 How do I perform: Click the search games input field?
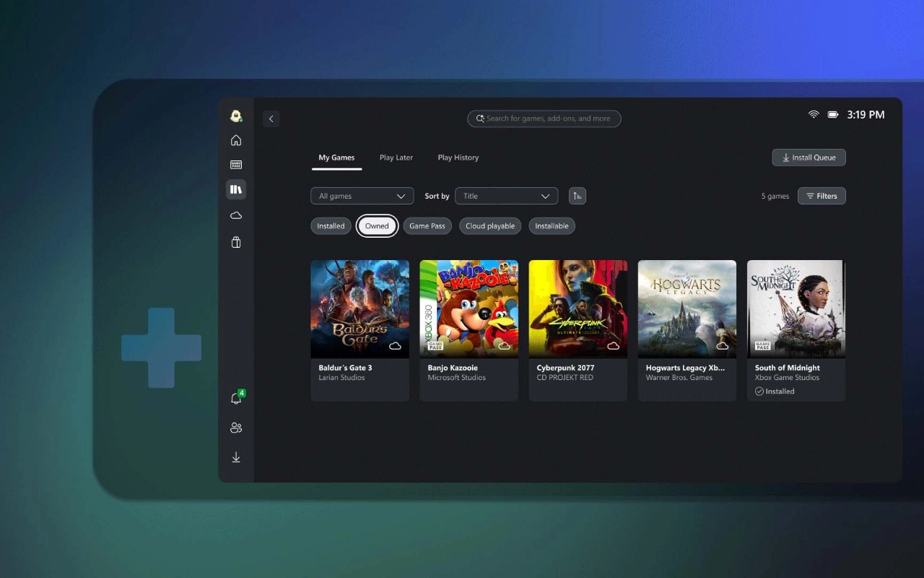tap(544, 118)
